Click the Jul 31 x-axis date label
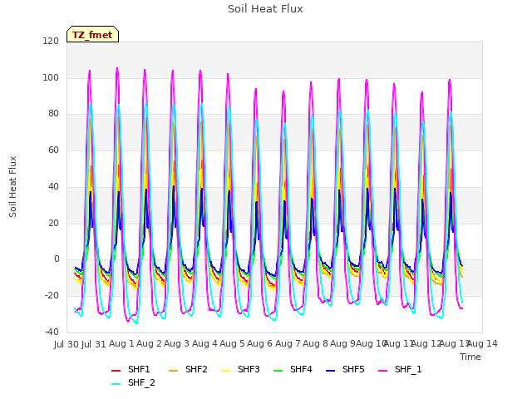This screenshot has height=399, width=532. (x=94, y=344)
